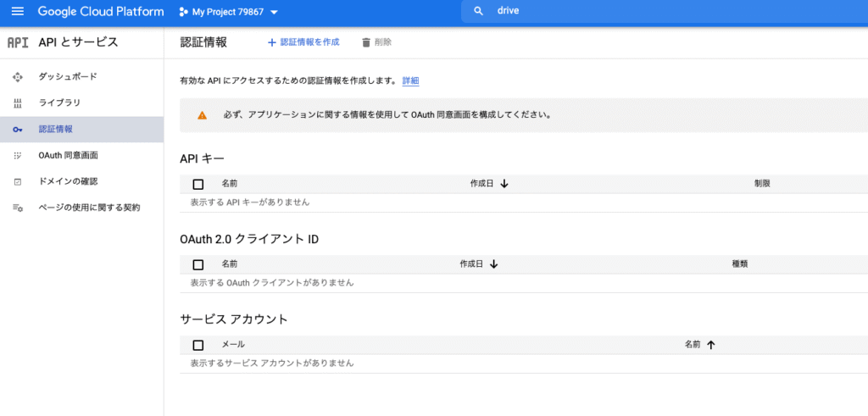Check the サービス アカウント table checkbox
This screenshot has height=416, width=868.
pos(198,345)
